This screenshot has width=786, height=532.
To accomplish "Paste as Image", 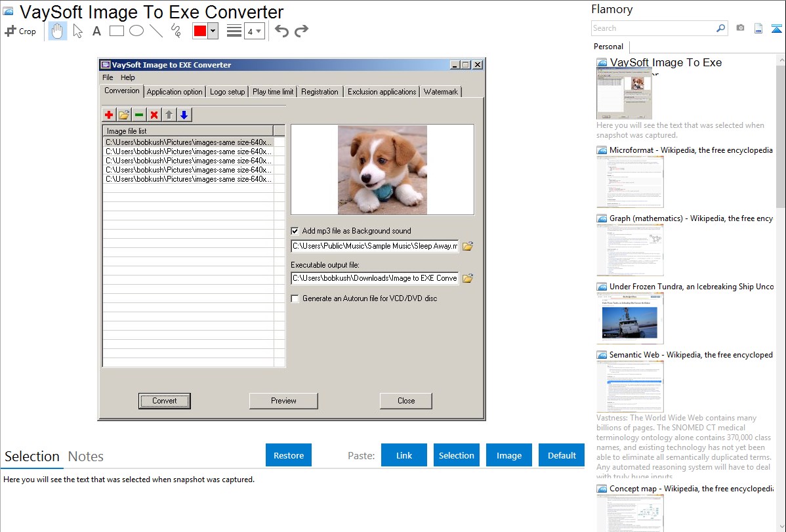I will point(509,455).
